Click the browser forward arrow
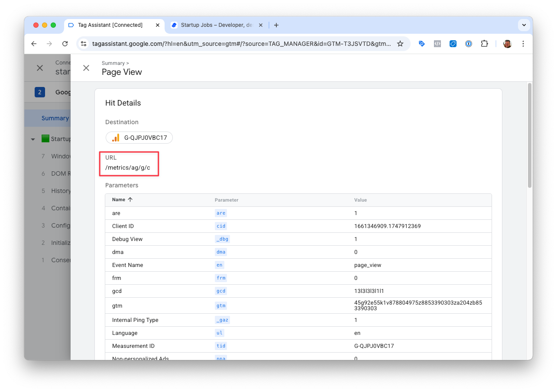 click(49, 44)
